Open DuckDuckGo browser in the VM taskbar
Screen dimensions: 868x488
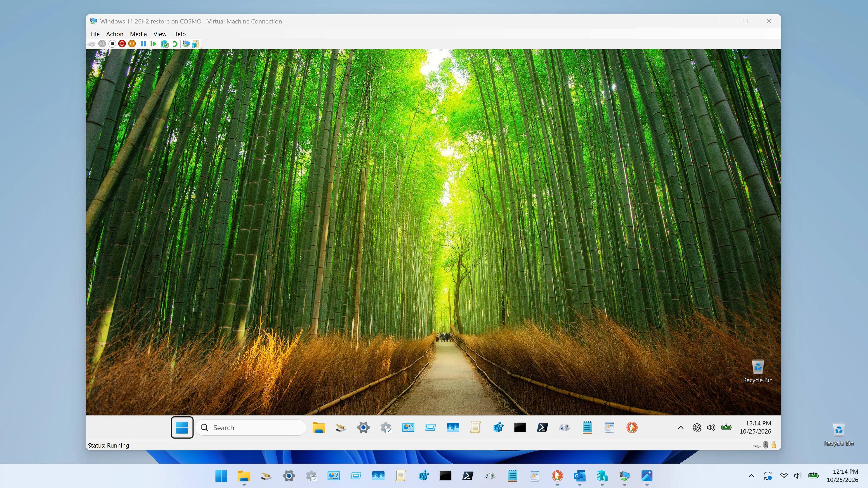coord(632,427)
